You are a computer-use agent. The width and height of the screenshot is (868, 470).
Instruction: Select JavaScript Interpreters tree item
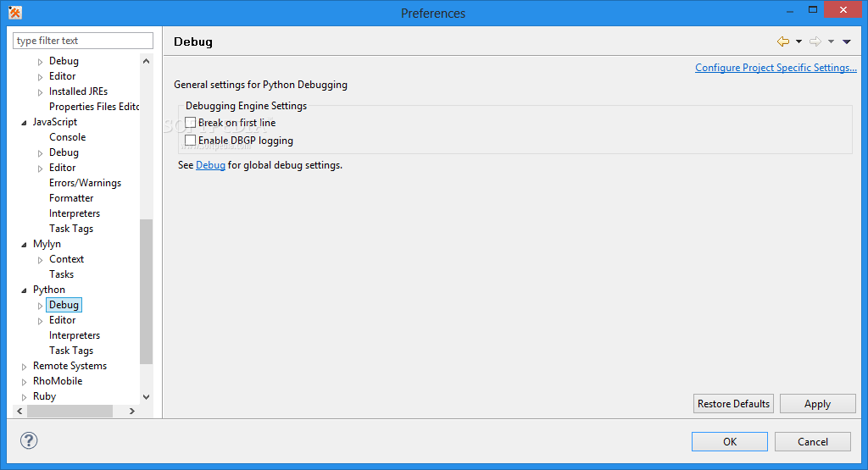(75, 213)
